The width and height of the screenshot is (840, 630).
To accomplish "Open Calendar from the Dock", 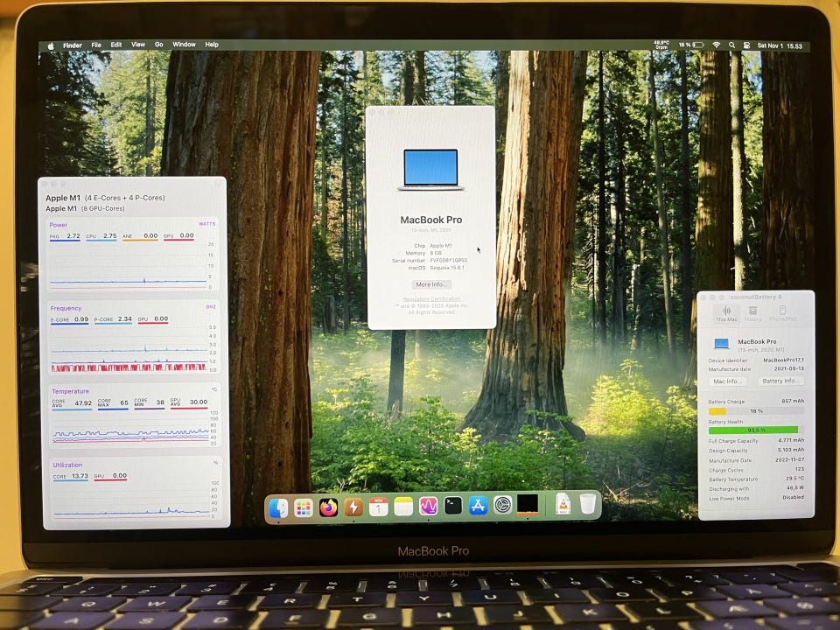I will (x=378, y=507).
